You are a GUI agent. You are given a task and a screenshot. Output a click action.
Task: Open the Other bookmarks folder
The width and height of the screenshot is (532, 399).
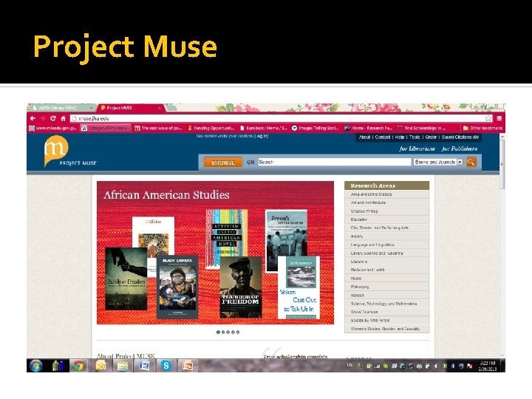(x=482, y=128)
